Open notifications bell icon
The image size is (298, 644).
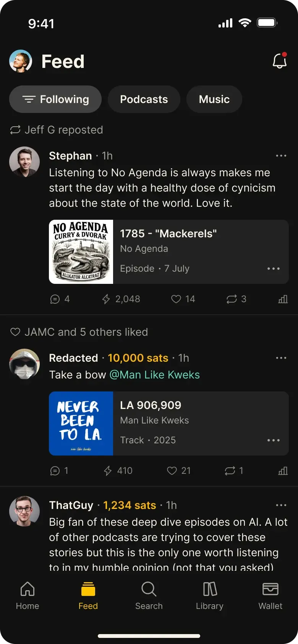point(280,61)
